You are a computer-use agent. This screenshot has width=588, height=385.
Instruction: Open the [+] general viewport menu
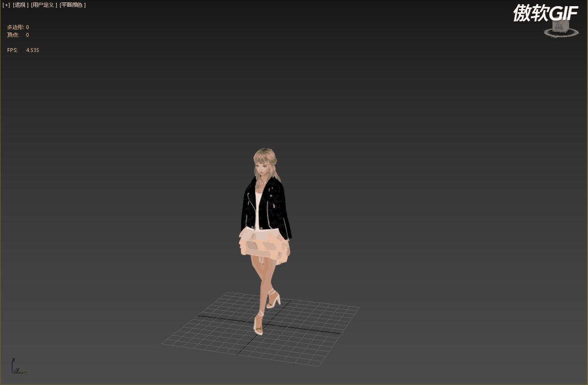click(x=6, y=5)
